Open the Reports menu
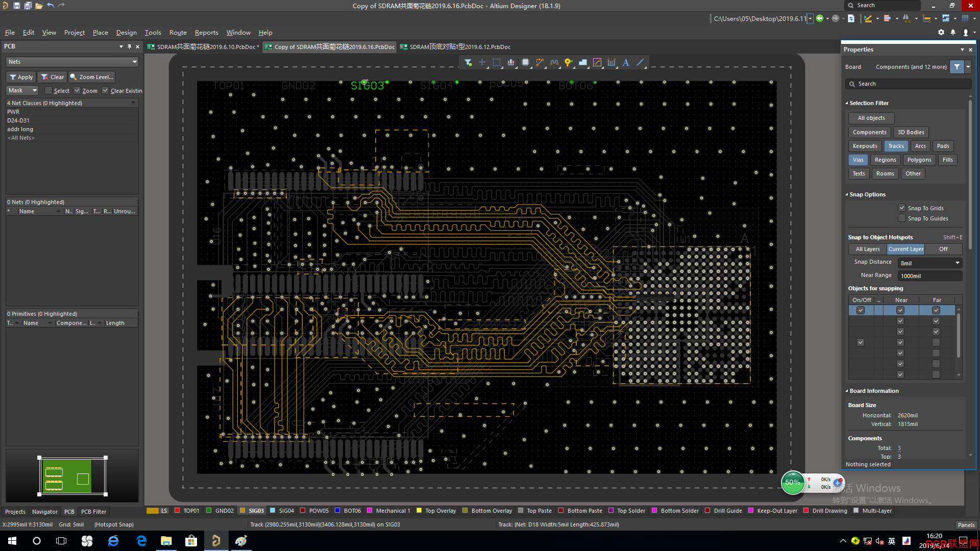The width and height of the screenshot is (980, 551). coord(206,32)
